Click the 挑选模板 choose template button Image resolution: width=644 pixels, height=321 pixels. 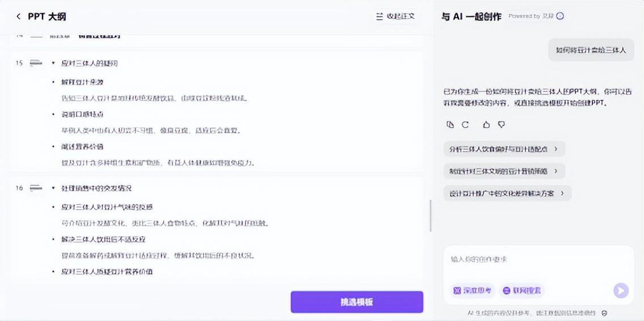[x=357, y=302]
